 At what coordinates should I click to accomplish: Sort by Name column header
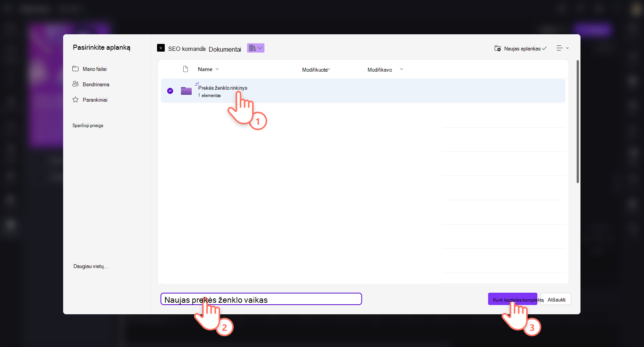point(208,69)
